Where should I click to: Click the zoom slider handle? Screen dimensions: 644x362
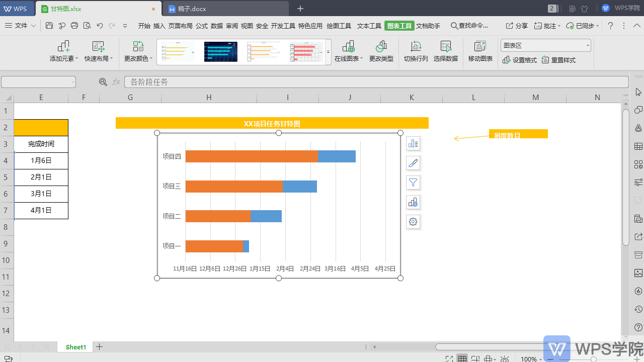pyautogui.click(x=594, y=359)
